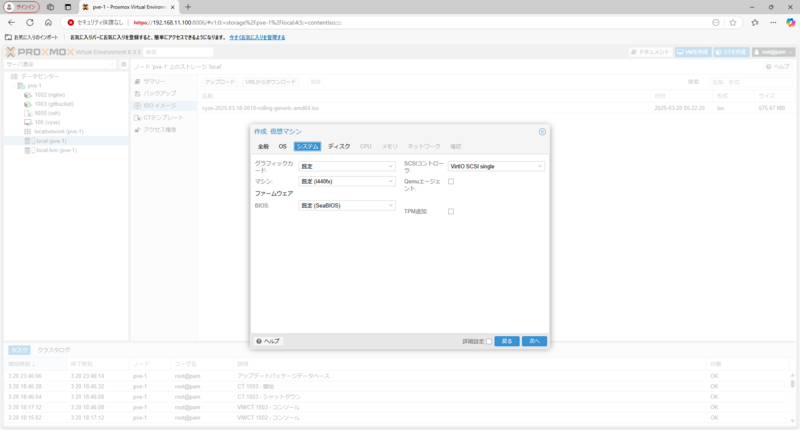This screenshot has height=430, width=800.
Task: Enable the TPM追加 checkbox
Action: click(x=451, y=211)
